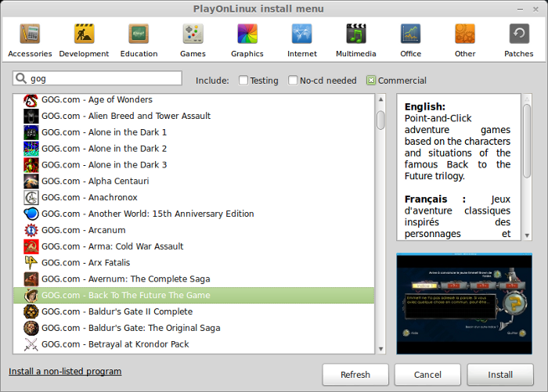Select GOG.com - Alone in the Dark 2
This screenshot has width=548, height=392.
[x=193, y=149]
